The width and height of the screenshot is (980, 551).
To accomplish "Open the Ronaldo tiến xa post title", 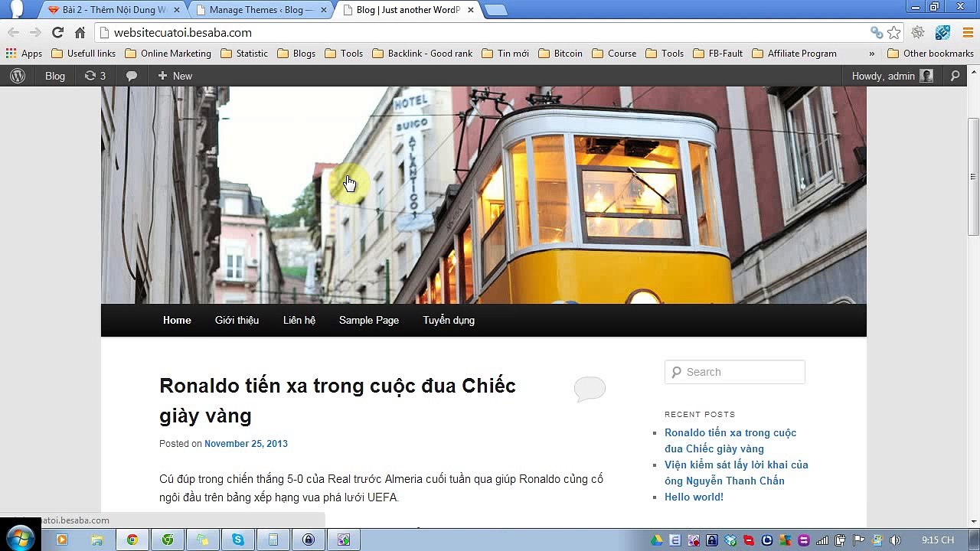I will pyautogui.click(x=338, y=400).
